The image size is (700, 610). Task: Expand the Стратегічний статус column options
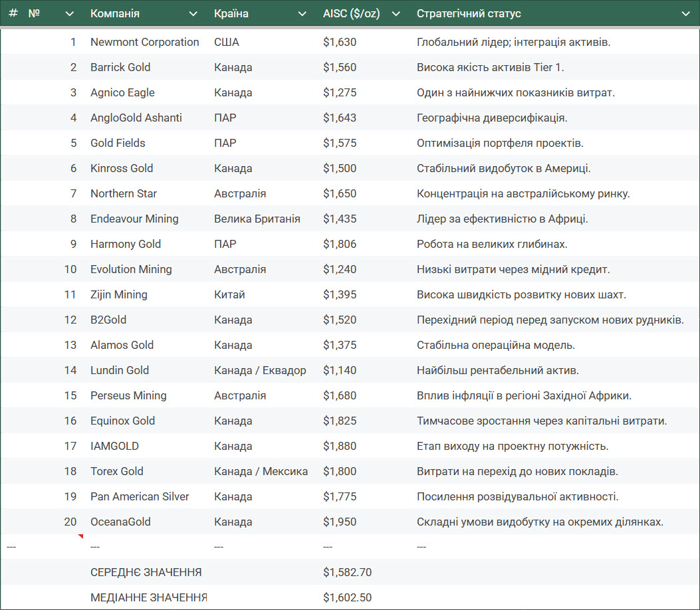[x=686, y=14]
